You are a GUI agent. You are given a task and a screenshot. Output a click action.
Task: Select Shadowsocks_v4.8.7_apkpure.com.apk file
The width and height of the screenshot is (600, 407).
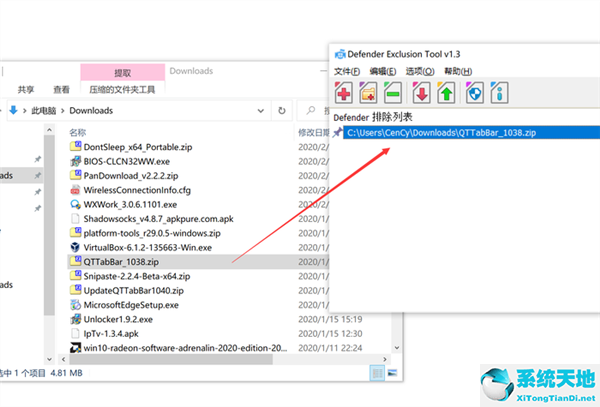pyautogui.click(x=158, y=219)
